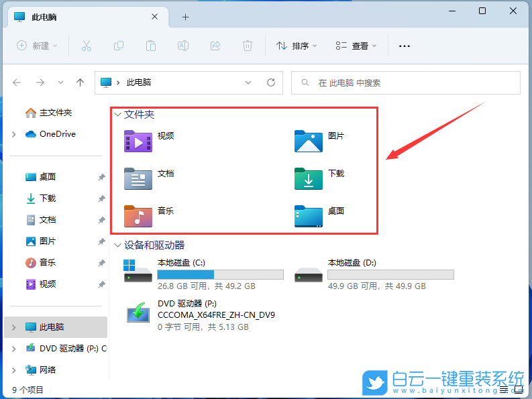Viewport: 532px width, 399px height.
Task: Open recent locations dropdown chevron
Action: 60,82
